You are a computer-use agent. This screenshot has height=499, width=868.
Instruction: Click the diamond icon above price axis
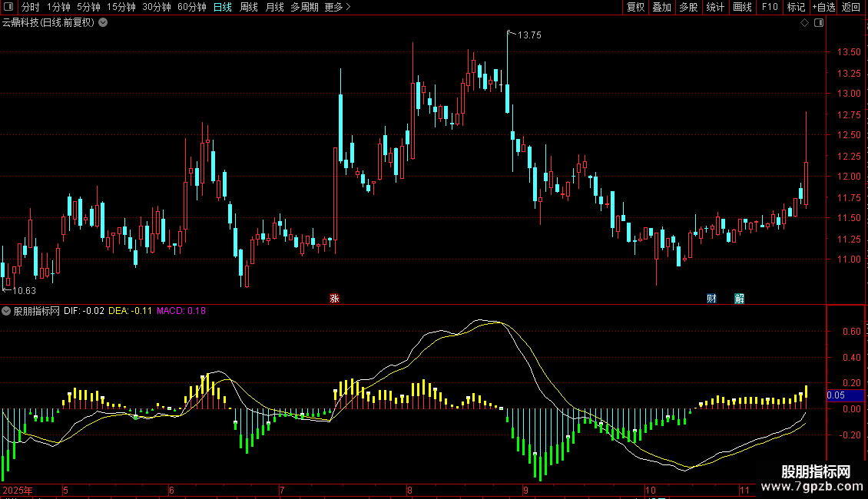804,23
